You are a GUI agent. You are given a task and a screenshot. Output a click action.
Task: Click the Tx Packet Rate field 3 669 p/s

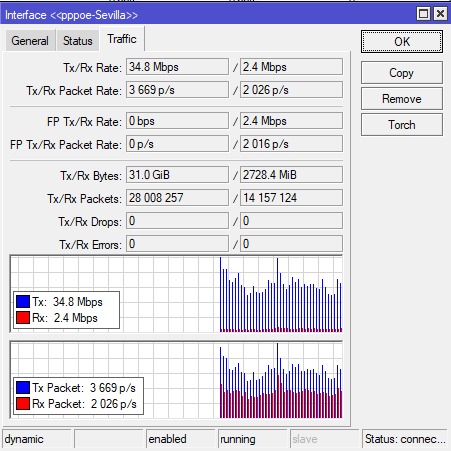click(177, 90)
